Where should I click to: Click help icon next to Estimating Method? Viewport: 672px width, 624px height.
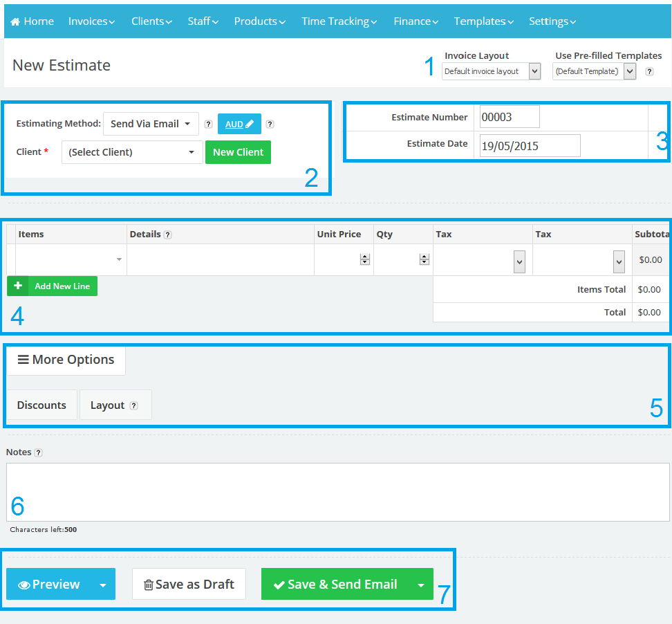208,125
